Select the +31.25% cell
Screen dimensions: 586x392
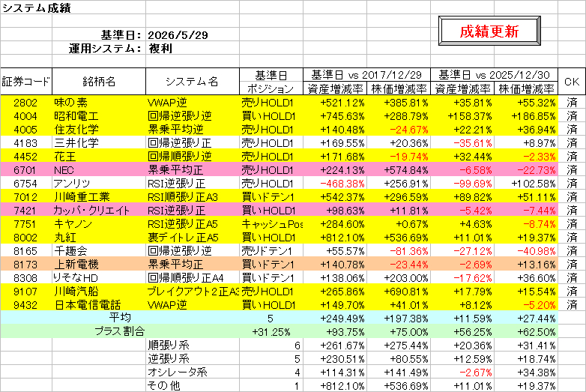[271, 332]
